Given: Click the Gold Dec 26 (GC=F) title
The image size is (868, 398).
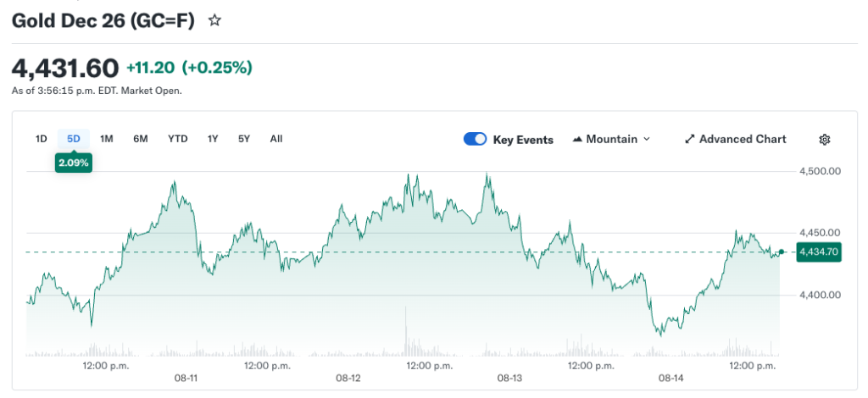Looking at the screenshot, I should pyautogui.click(x=103, y=21).
